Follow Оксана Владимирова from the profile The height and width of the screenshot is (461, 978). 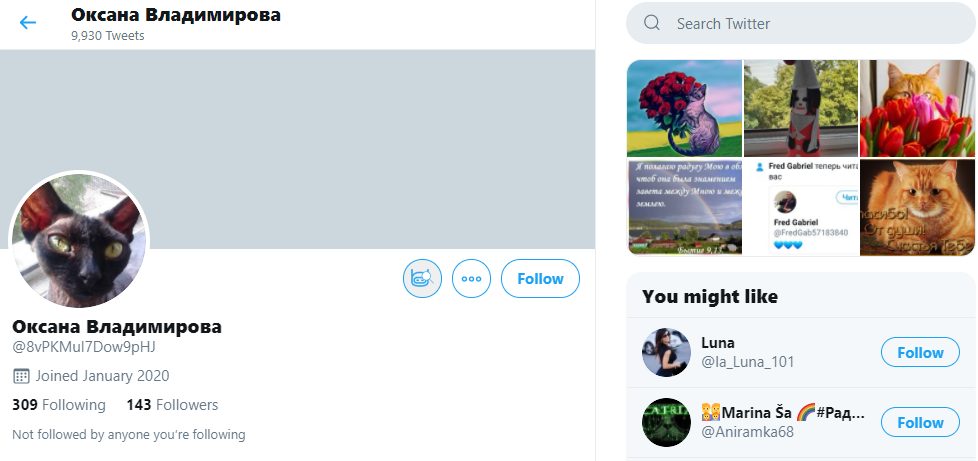540,279
